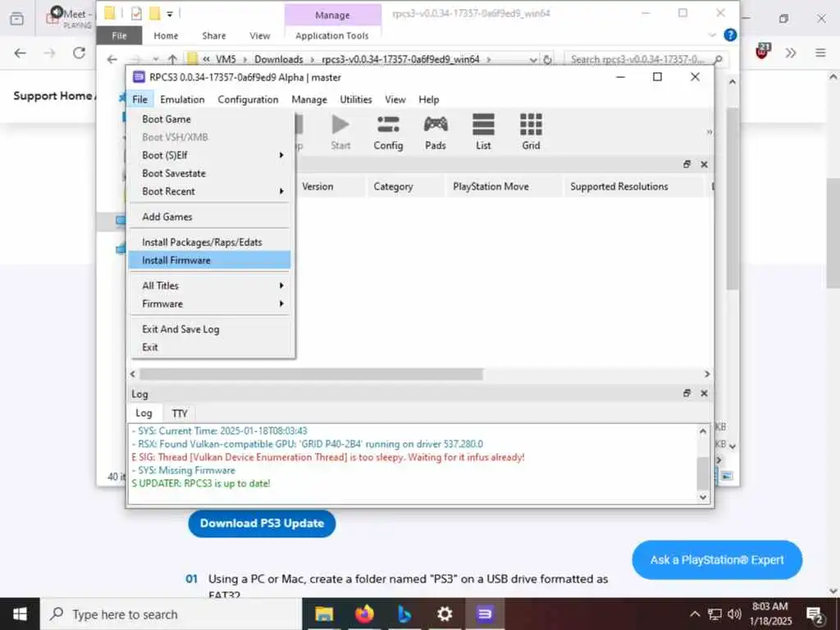This screenshot has height=630, width=840.
Task: Switch to Grid view icon
Action: click(x=531, y=132)
